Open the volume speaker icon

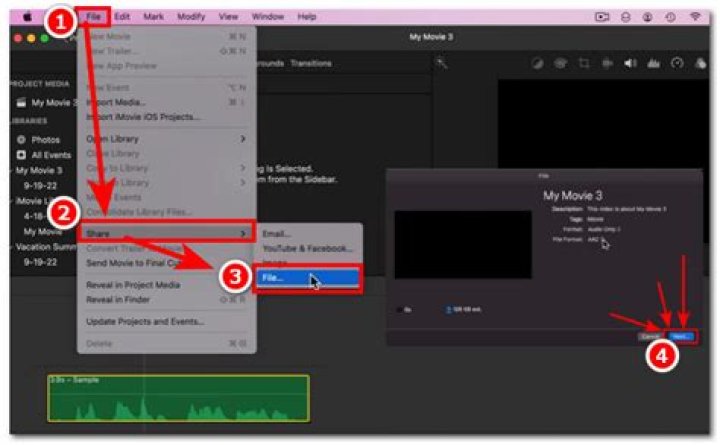pyautogui.click(x=630, y=63)
